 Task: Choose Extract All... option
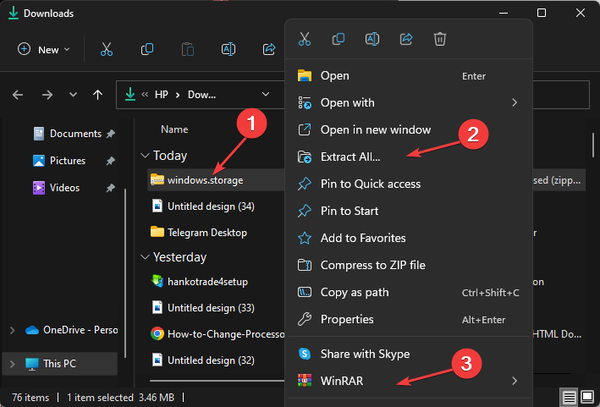(x=409, y=157)
